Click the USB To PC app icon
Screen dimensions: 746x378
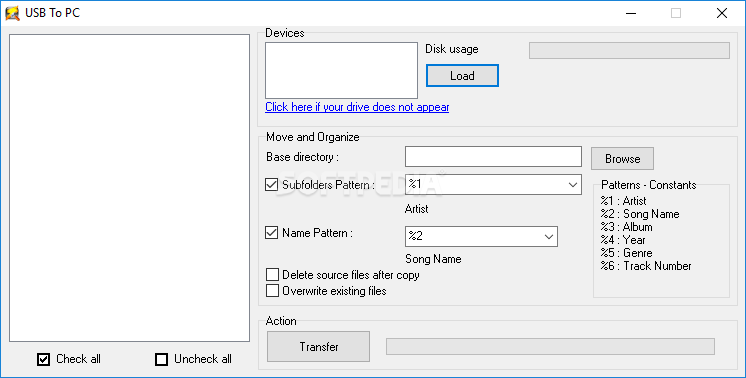12,13
